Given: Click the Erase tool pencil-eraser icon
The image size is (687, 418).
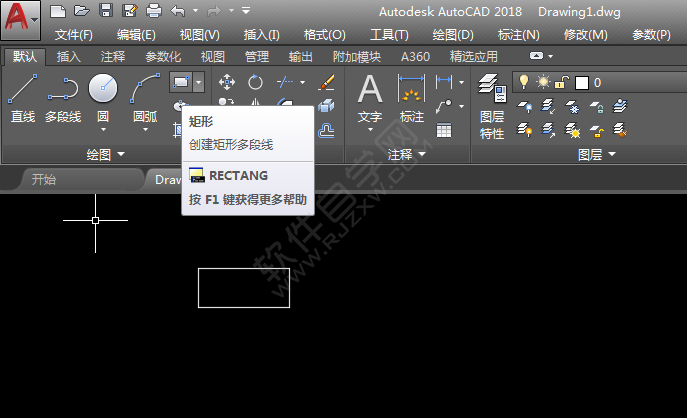Looking at the screenshot, I should pyautogui.click(x=326, y=82).
